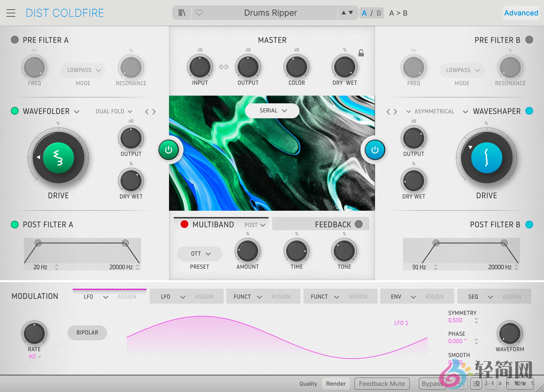Adjust the Master Color knob
Viewport: 544px width, 392px height.
pos(297,67)
